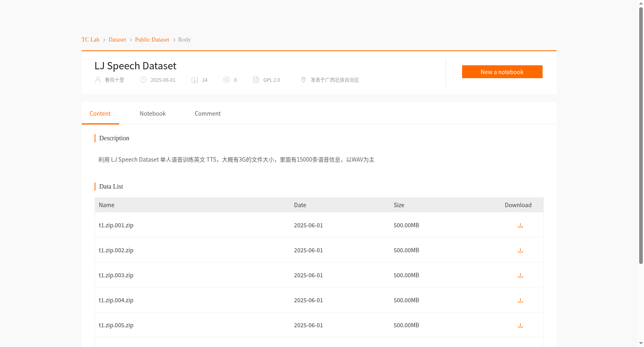Click the Description section heading

click(x=114, y=138)
